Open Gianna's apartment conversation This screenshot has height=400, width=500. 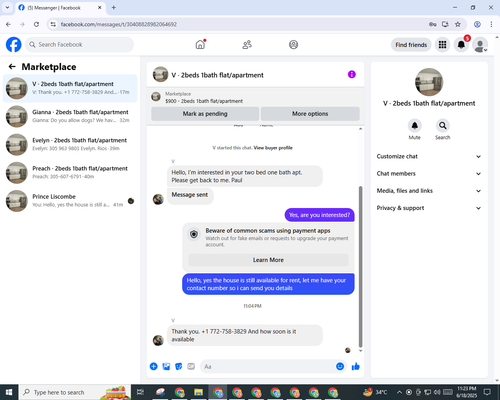(70, 116)
